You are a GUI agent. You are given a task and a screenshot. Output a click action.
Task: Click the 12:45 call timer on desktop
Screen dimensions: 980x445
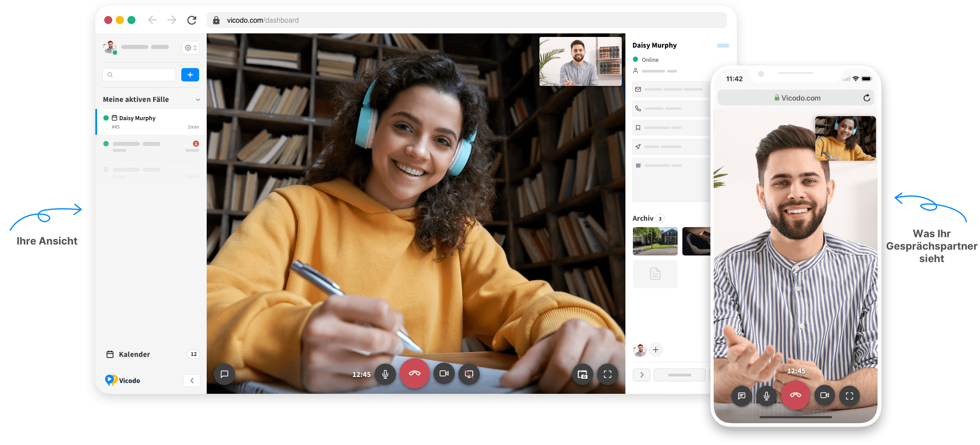[x=361, y=375]
